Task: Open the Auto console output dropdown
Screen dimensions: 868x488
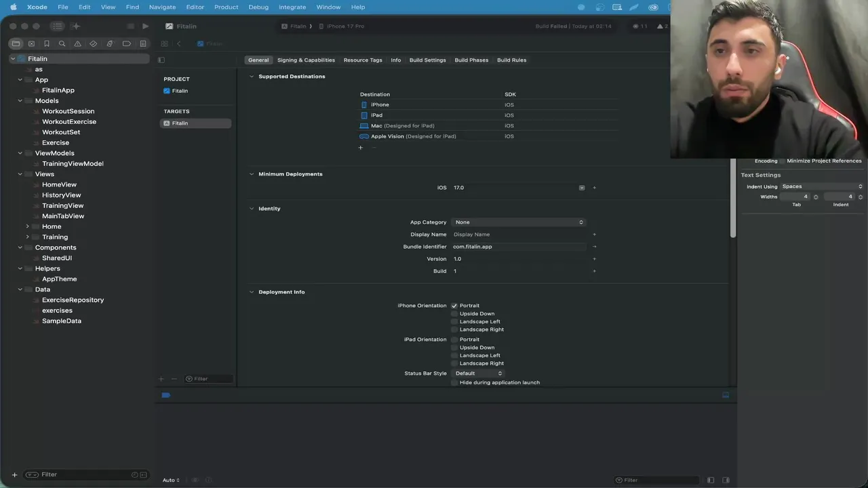Action: [x=171, y=480]
